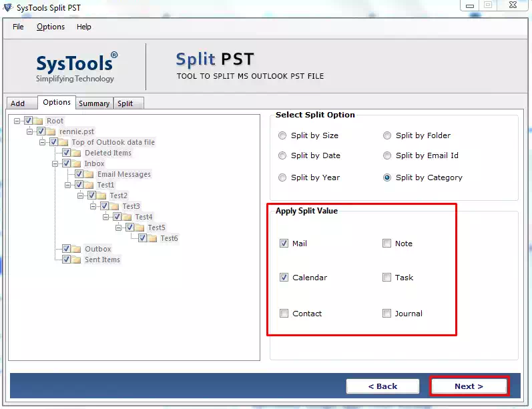The width and height of the screenshot is (532, 409).
Task: Switch to the Summary tab
Action: (x=94, y=103)
